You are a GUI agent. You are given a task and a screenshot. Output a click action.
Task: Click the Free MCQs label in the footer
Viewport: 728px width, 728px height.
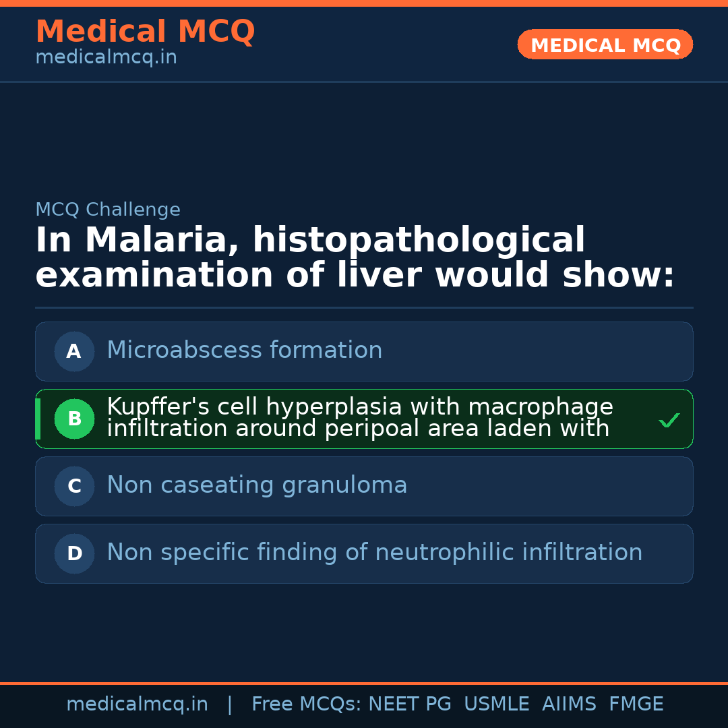coord(306,704)
